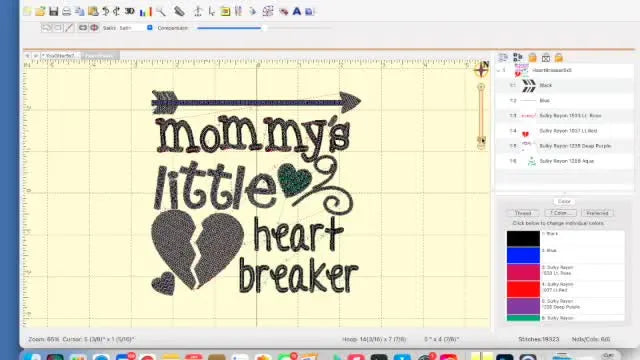Click the green aqua color swatch
The height and width of the screenshot is (360, 640).
(x=523, y=318)
